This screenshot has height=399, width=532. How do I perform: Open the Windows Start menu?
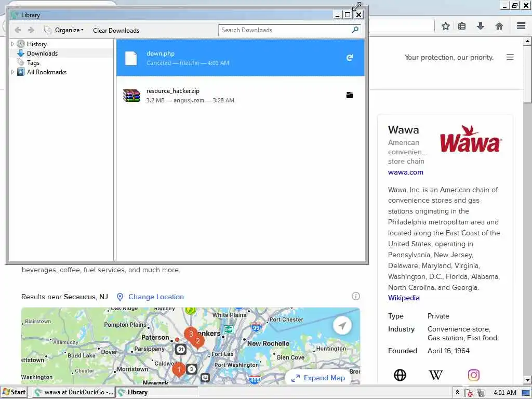click(14, 392)
